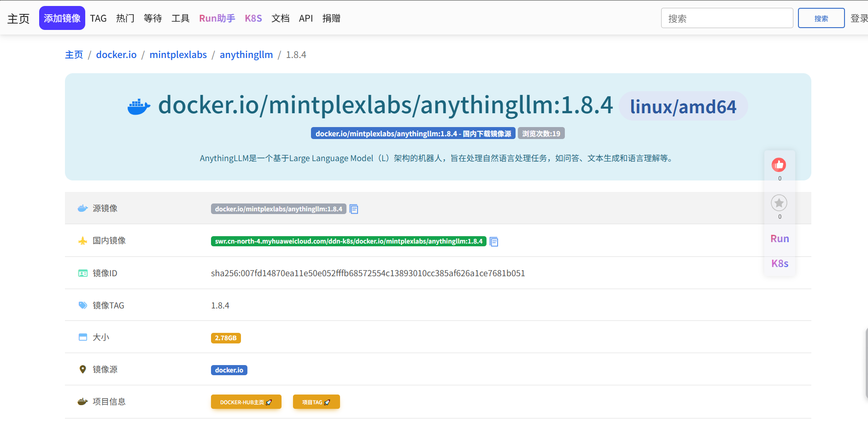Click the 国内下载镜像源 blue badge

[413, 134]
